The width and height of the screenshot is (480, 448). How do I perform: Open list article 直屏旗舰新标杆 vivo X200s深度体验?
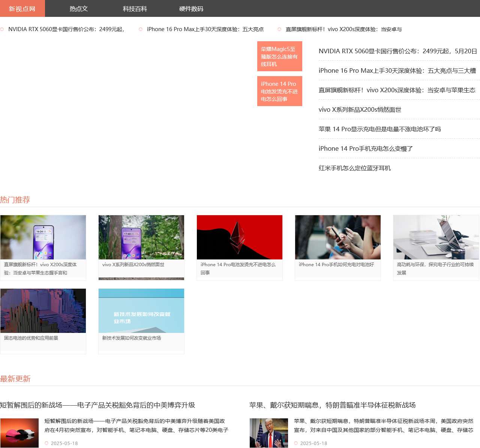point(397,90)
